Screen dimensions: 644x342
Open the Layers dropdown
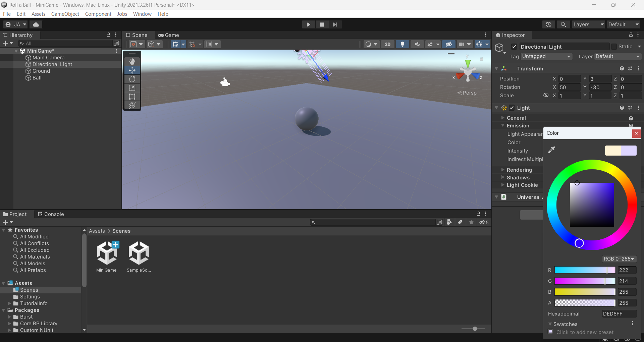click(x=588, y=24)
